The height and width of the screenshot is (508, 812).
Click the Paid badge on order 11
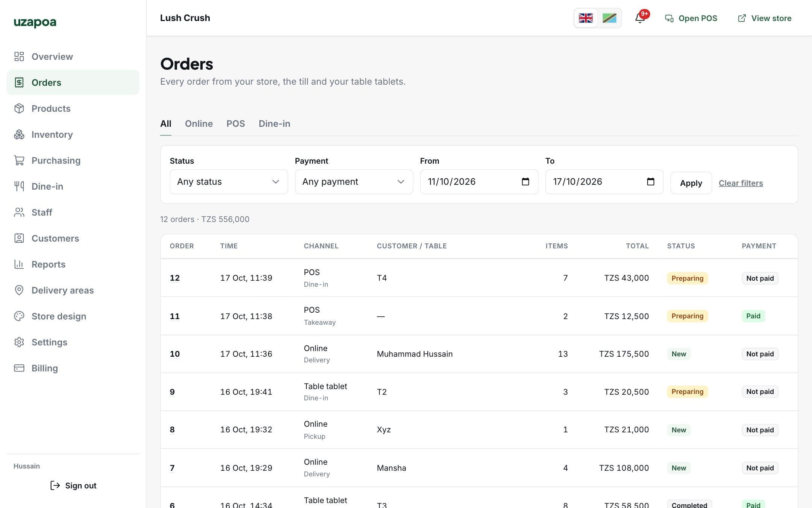753,316
